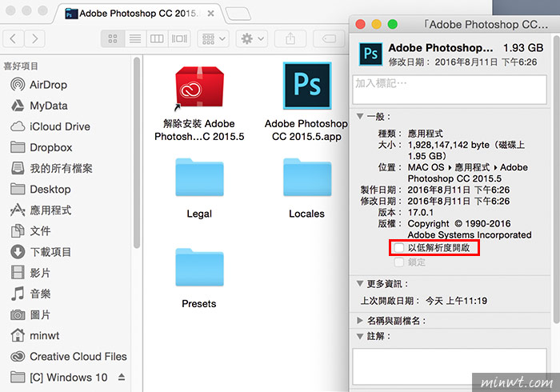Select Adobe Photoshop CC 2015.5.app icon
Image resolution: width=560 pixels, height=392 pixels.
pos(307,86)
